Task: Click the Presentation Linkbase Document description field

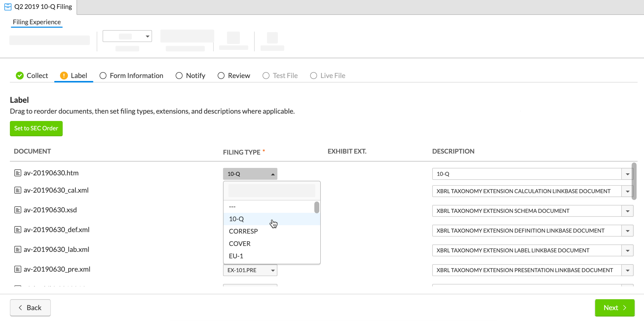Action: coord(527,270)
